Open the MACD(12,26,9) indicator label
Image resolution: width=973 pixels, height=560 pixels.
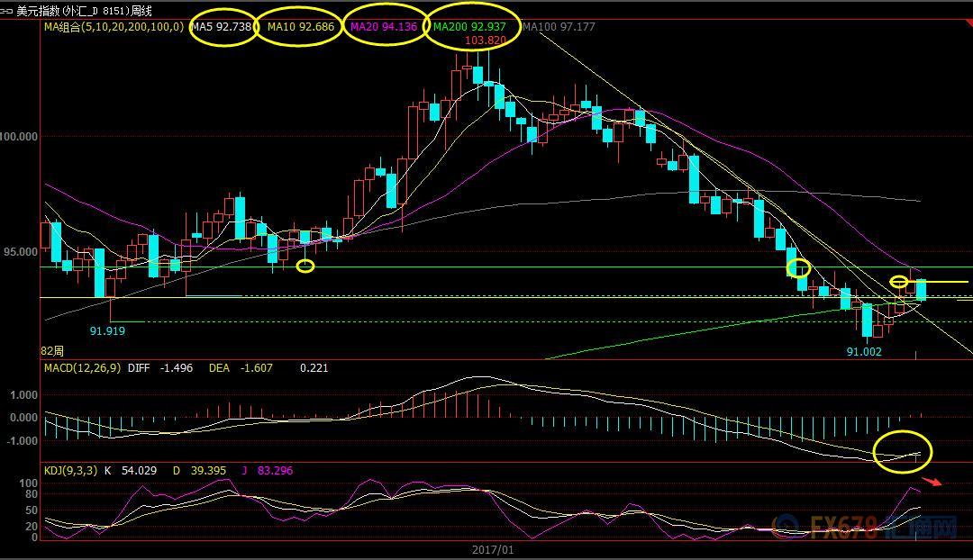(x=83, y=367)
